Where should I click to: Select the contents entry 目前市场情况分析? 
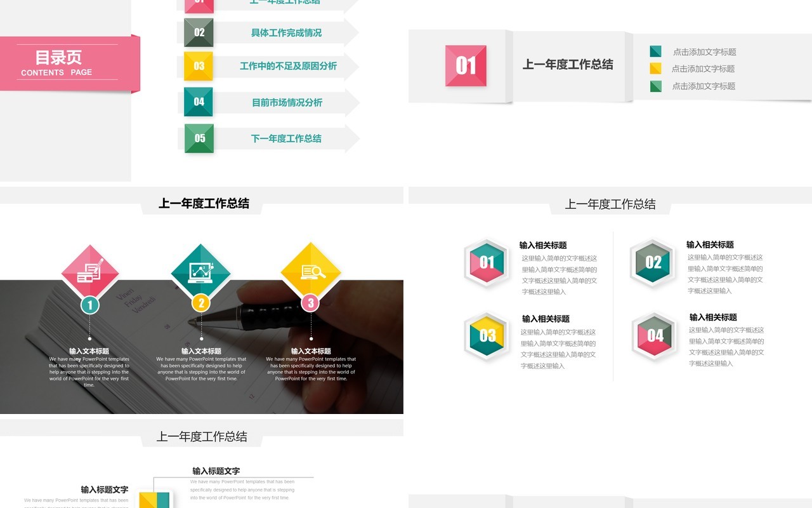(287, 102)
